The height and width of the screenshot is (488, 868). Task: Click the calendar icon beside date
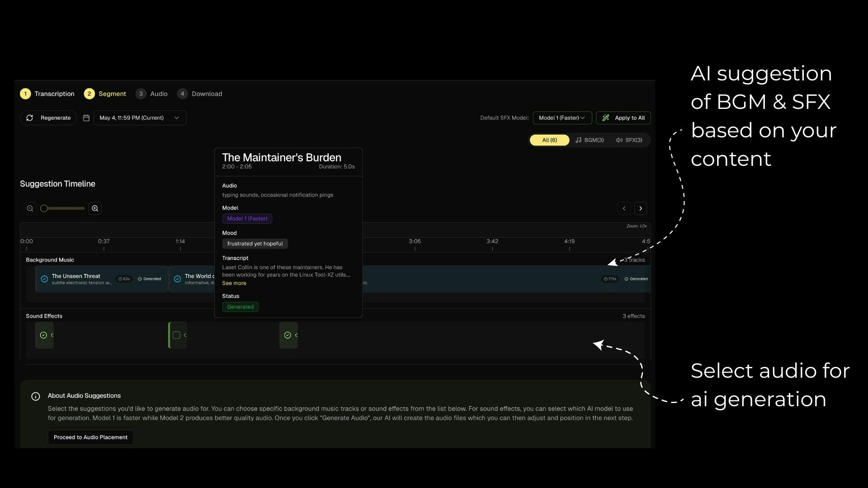[86, 118]
